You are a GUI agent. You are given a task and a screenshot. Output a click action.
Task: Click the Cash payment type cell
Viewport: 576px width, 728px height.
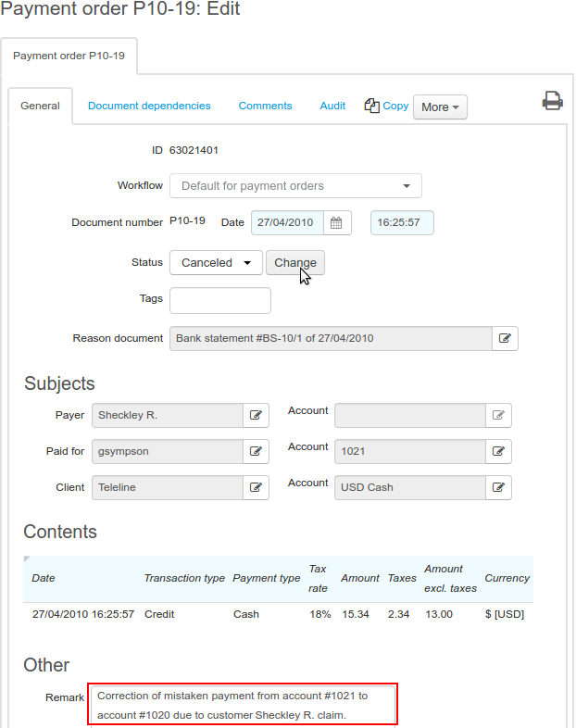click(246, 615)
